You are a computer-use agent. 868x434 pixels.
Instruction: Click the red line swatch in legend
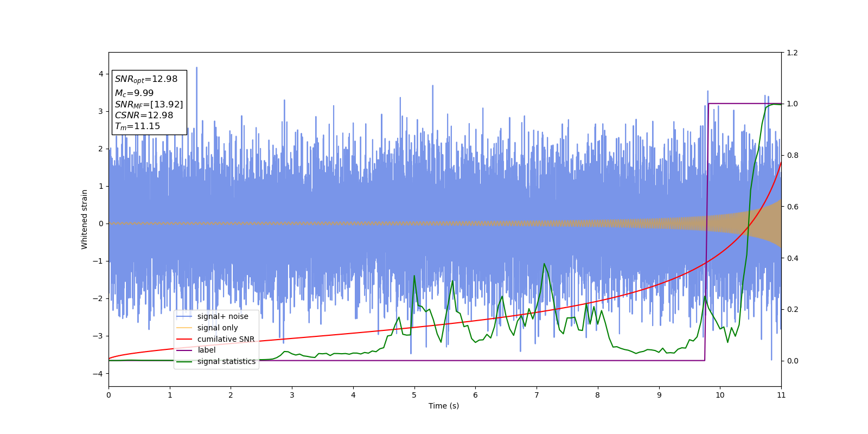point(184,339)
